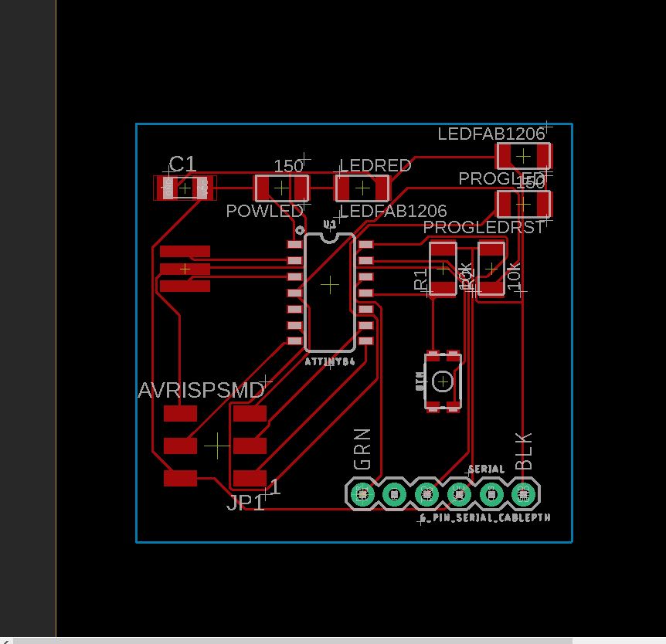Click the "ATTINY84" label below the chip

click(x=330, y=362)
